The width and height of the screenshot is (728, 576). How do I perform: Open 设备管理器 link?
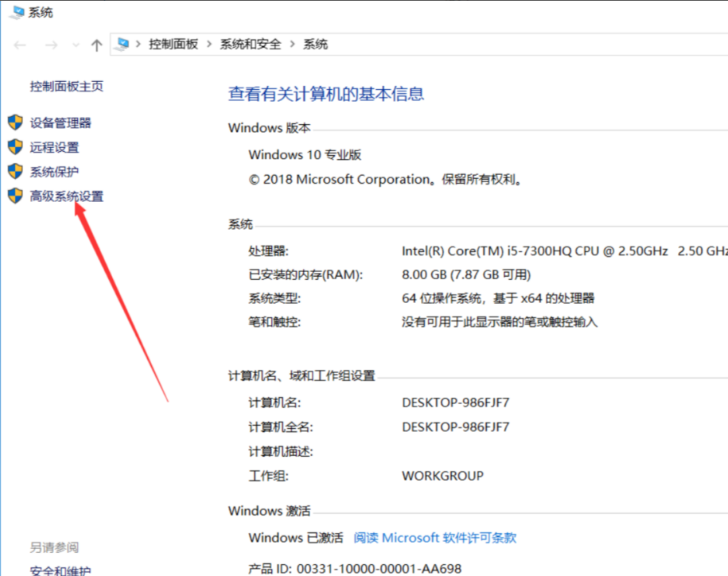point(60,123)
